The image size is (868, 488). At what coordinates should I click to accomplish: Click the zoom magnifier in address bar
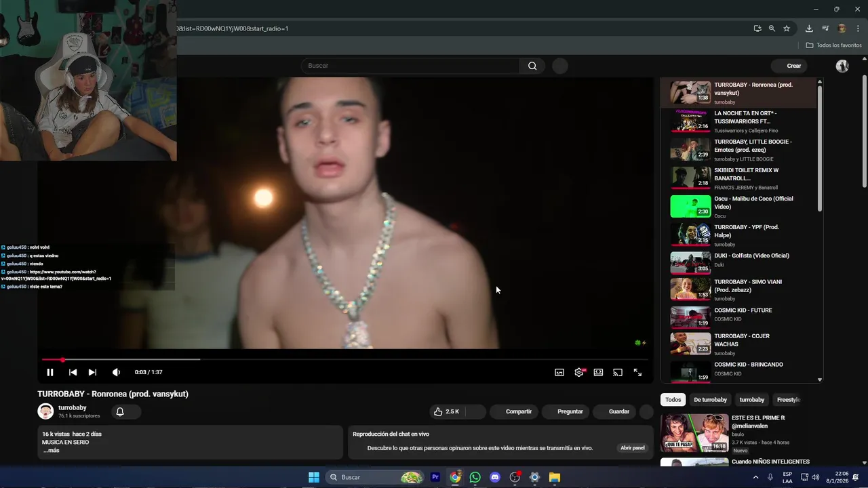(772, 28)
